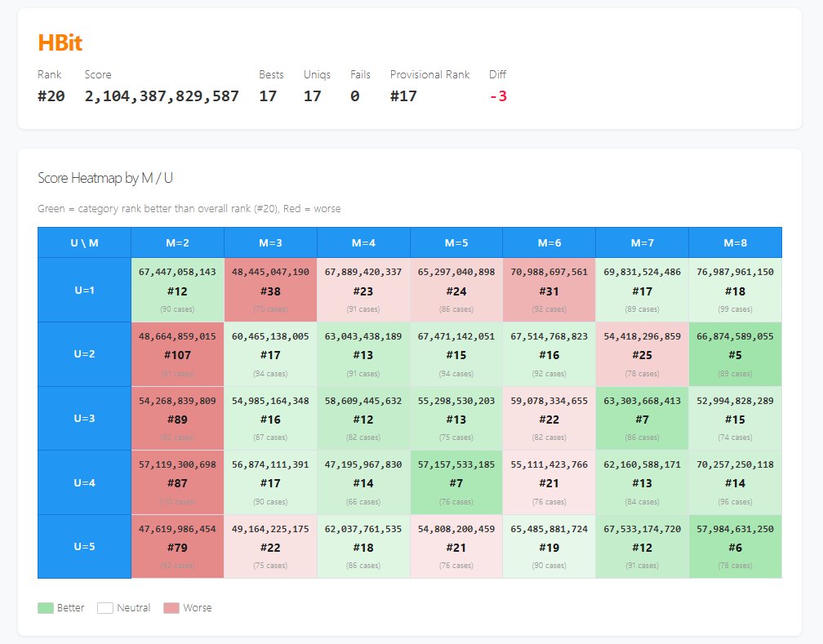
Task: Click the cell with score 49,164,225,175
Action: tap(270, 546)
